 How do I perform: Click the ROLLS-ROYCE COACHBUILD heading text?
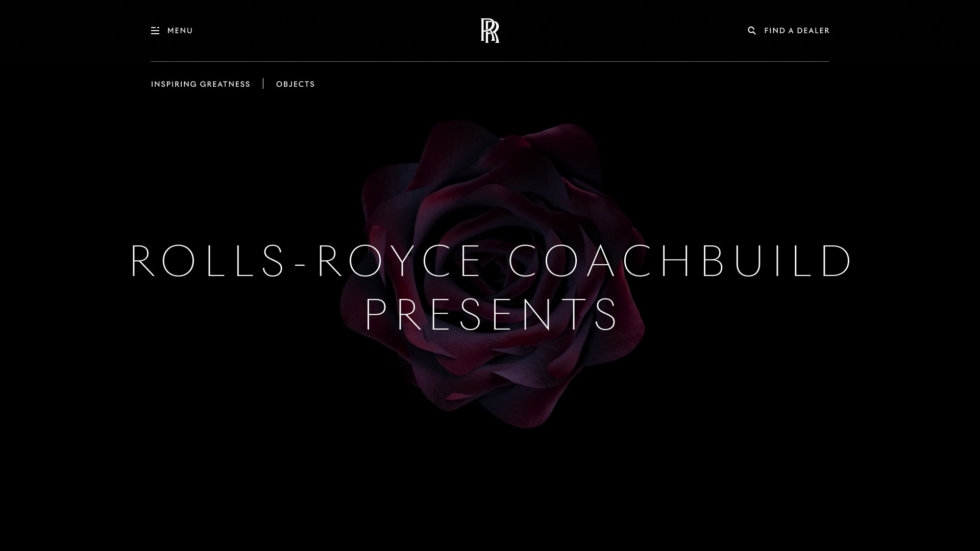point(491,261)
